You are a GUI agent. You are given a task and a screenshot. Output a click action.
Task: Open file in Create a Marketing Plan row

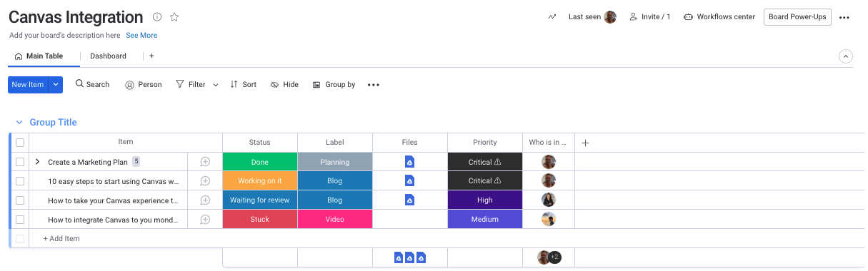click(409, 162)
